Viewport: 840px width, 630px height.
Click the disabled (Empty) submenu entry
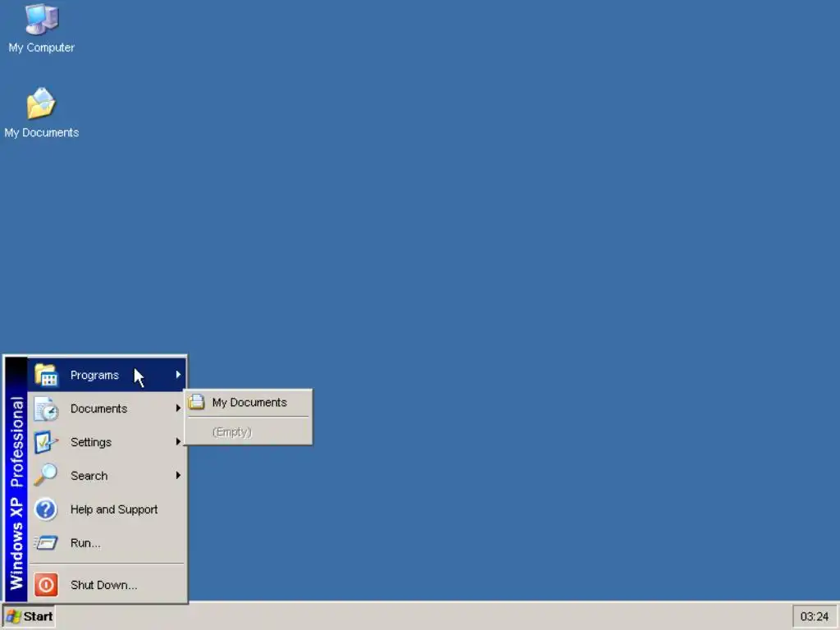[x=248, y=431]
